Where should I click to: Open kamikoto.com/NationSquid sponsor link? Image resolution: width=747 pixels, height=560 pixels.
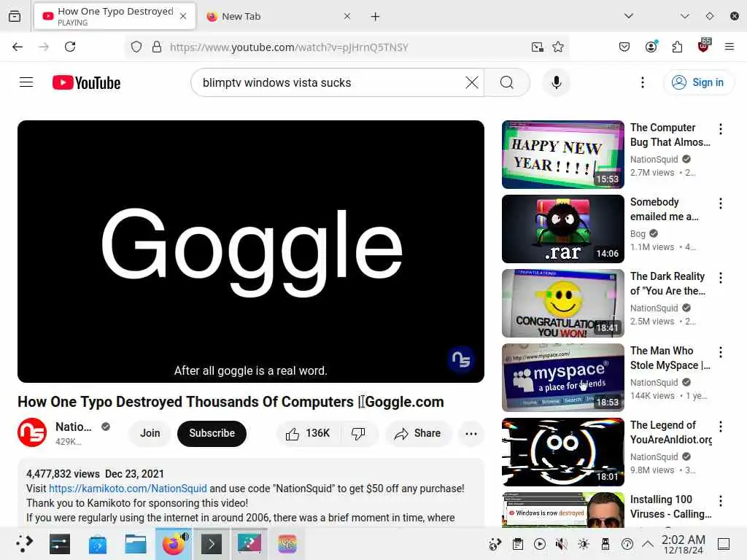pos(128,489)
